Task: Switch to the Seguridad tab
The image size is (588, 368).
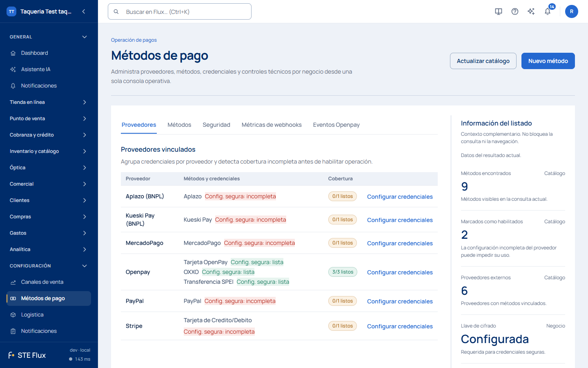Action: click(x=216, y=125)
